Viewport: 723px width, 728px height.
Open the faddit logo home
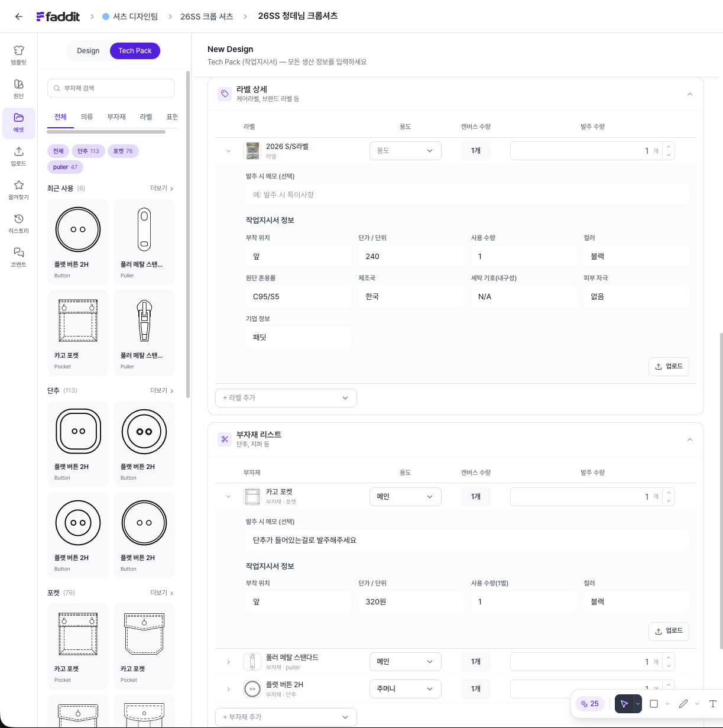58,17
